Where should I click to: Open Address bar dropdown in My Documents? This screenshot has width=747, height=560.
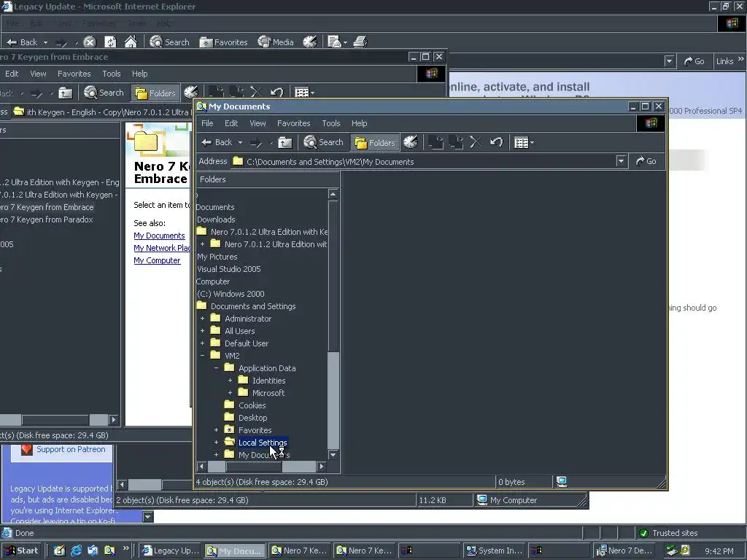(621, 161)
